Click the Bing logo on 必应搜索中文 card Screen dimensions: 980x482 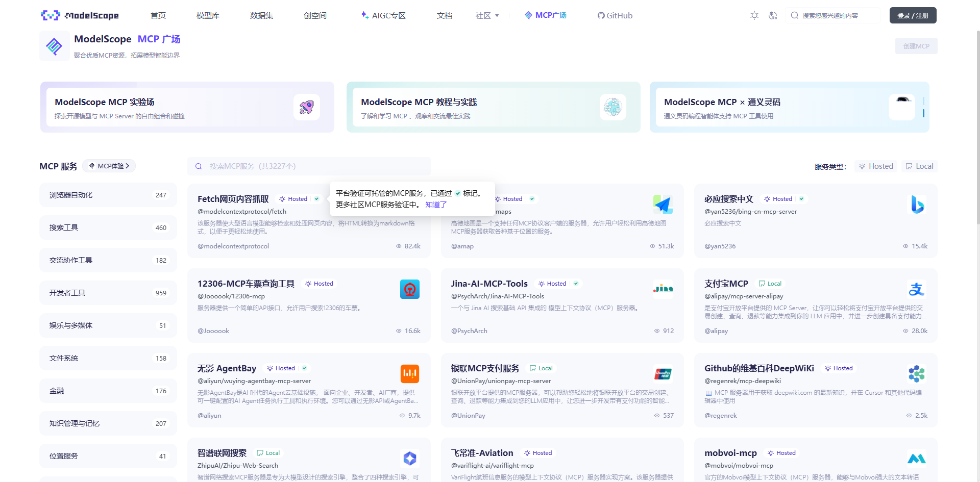[x=917, y=205]
